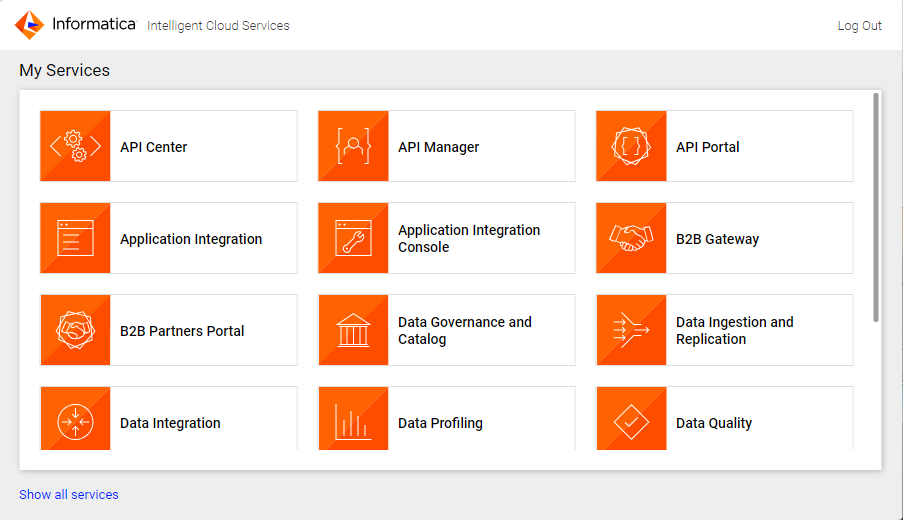Image resolution: width=903 pixels, height=520 pixels.
Task: Select the Application Integration label
Action: 191,239
